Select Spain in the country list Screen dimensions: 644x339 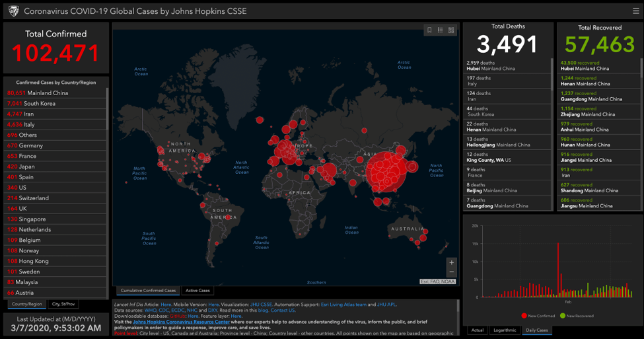point(55,177)
